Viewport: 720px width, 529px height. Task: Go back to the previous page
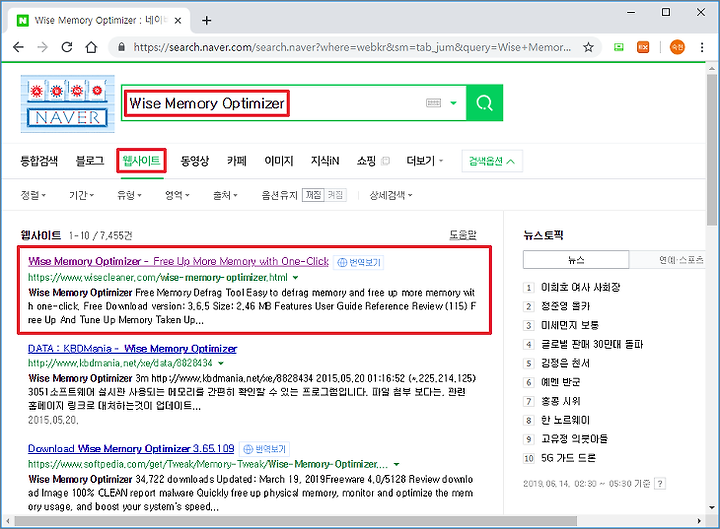(18, 47)
